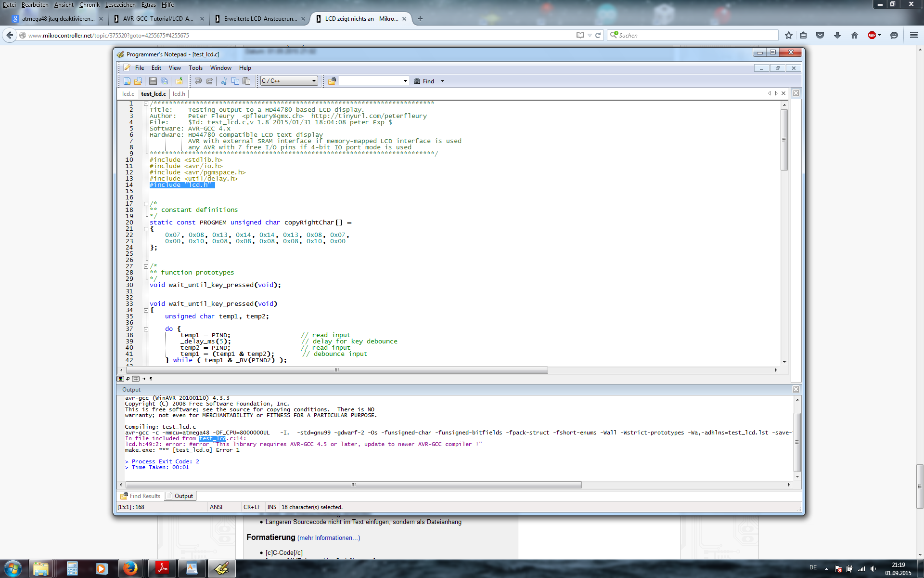Collapse the function body fold at line 34
This screenshot has height=578, width=924.
point(146,310)
